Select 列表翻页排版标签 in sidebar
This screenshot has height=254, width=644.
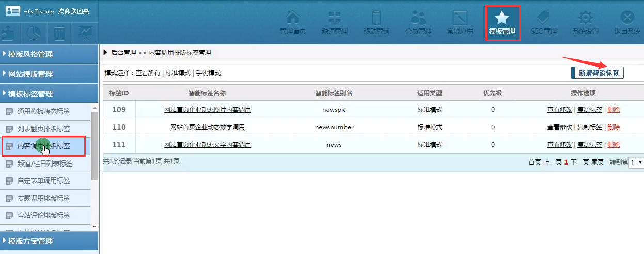point(43,129)
